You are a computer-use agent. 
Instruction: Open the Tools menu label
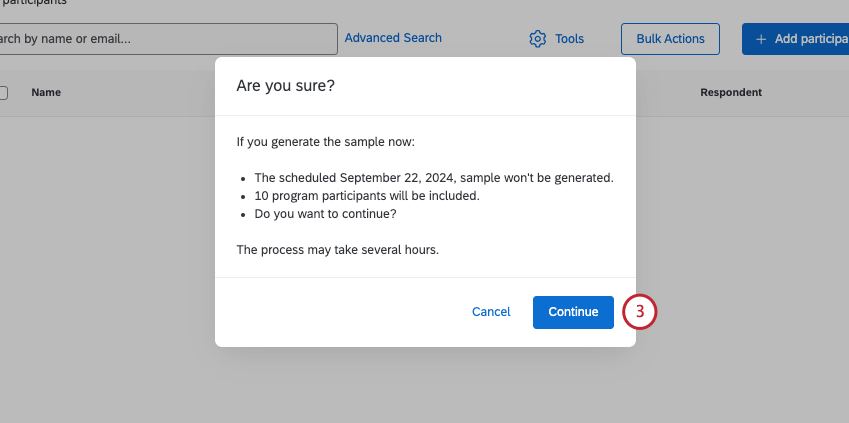tap(569, 39)
